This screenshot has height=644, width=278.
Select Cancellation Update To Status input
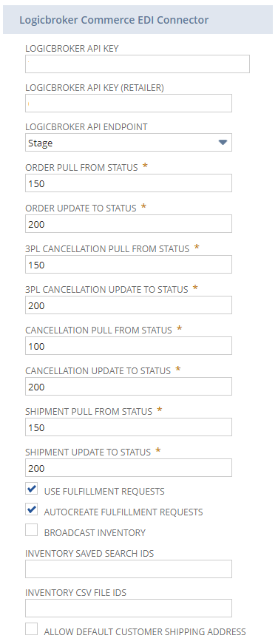(x=129, y=387)
